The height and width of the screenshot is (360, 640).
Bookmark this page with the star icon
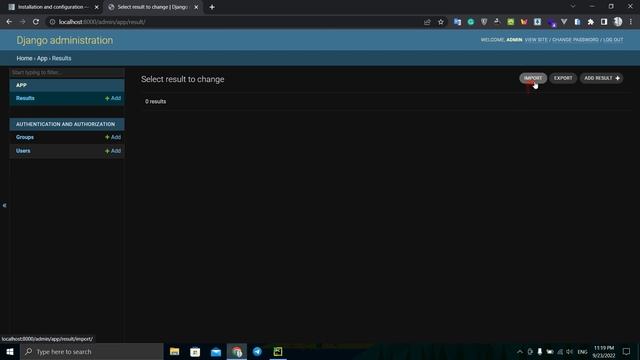[441, 22]
